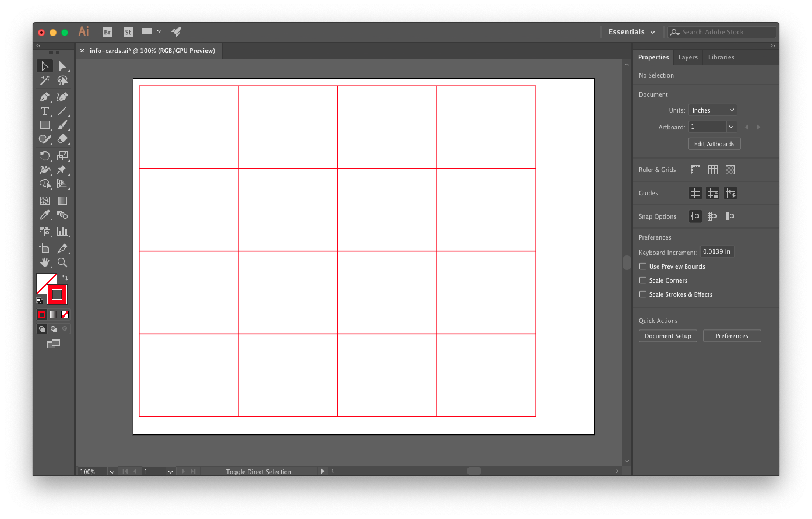Swap fill and stroke colors
812x519 pixels.
[65, 278]
